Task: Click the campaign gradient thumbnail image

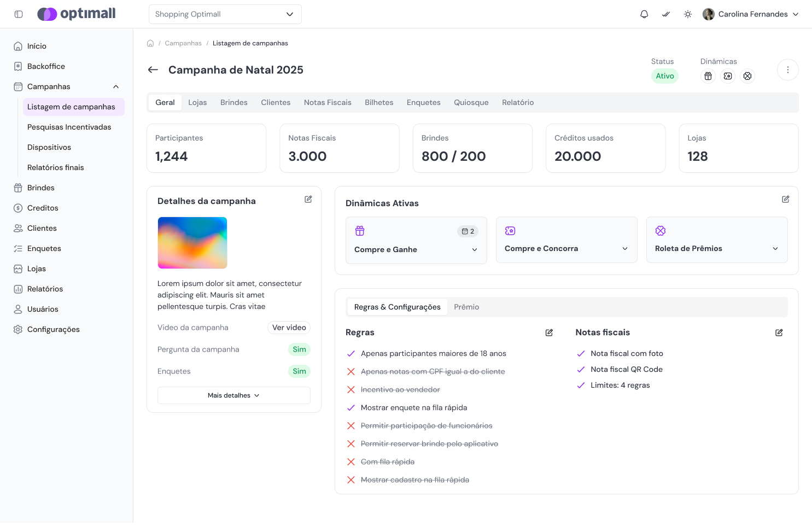Action: 192,243
